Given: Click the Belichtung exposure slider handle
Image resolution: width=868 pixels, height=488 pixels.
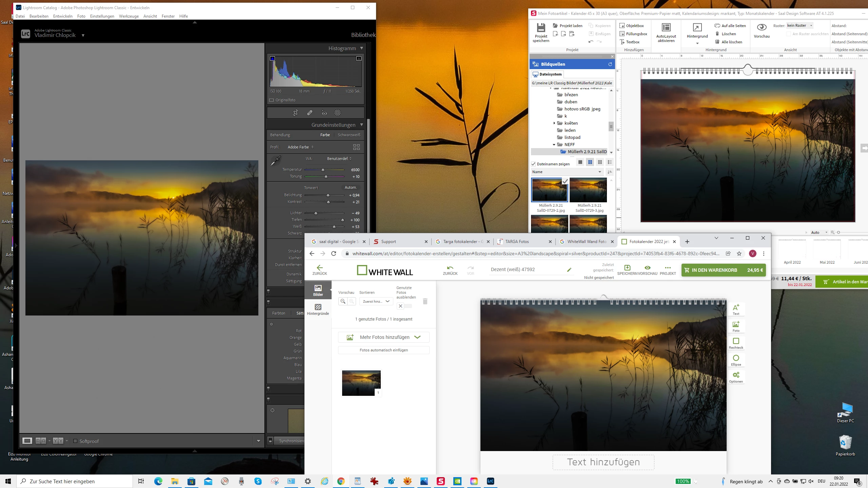Looking at the screenshot, I should coord(328,195).
